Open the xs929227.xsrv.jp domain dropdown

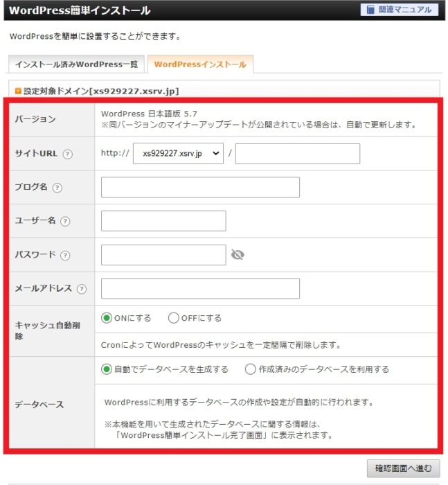tap(178, 153)
